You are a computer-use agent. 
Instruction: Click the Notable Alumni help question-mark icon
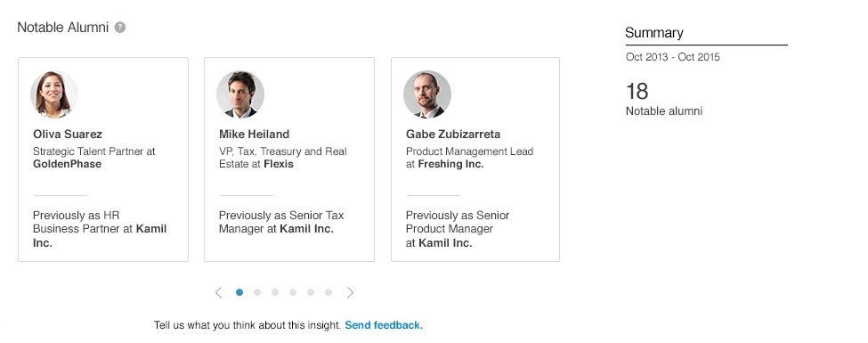click(x=120, y=27)
